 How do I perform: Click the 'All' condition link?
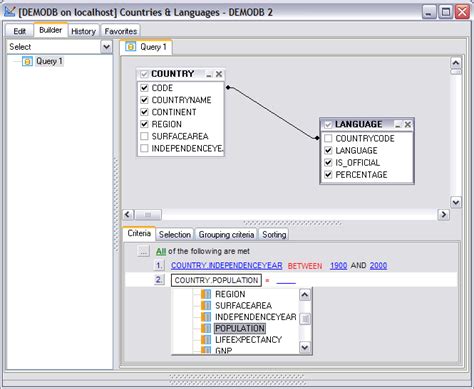point(161,251)
